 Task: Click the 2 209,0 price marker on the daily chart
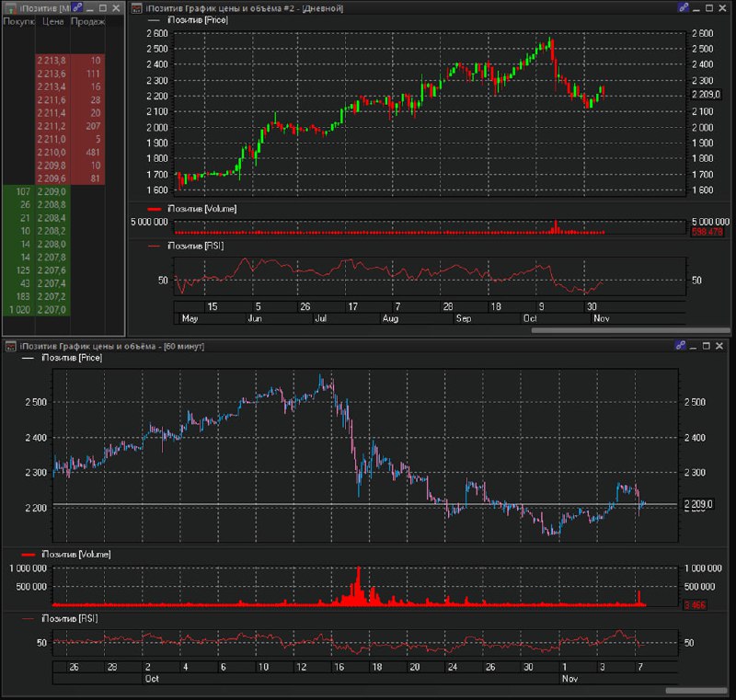click(706, 95)
